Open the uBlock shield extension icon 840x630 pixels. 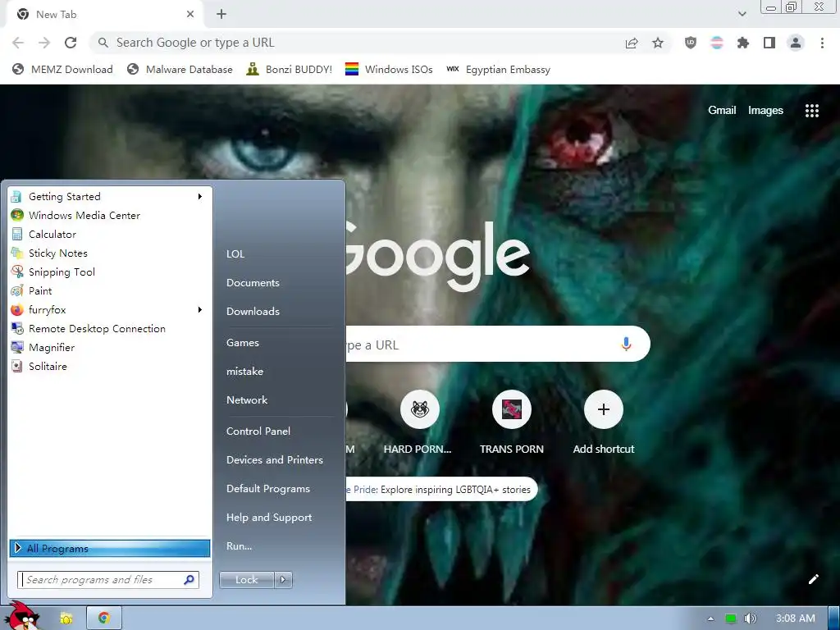[691, 43]
